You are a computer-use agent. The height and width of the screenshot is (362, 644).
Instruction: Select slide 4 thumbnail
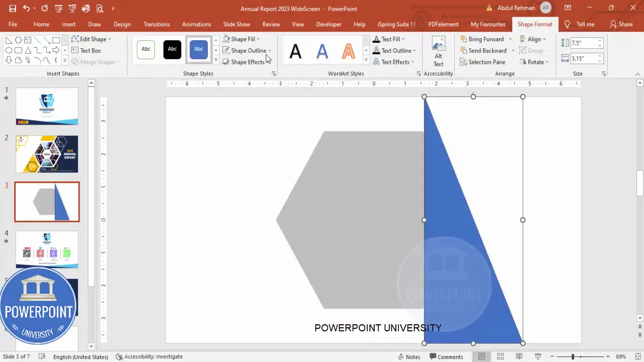coord(47,249)
